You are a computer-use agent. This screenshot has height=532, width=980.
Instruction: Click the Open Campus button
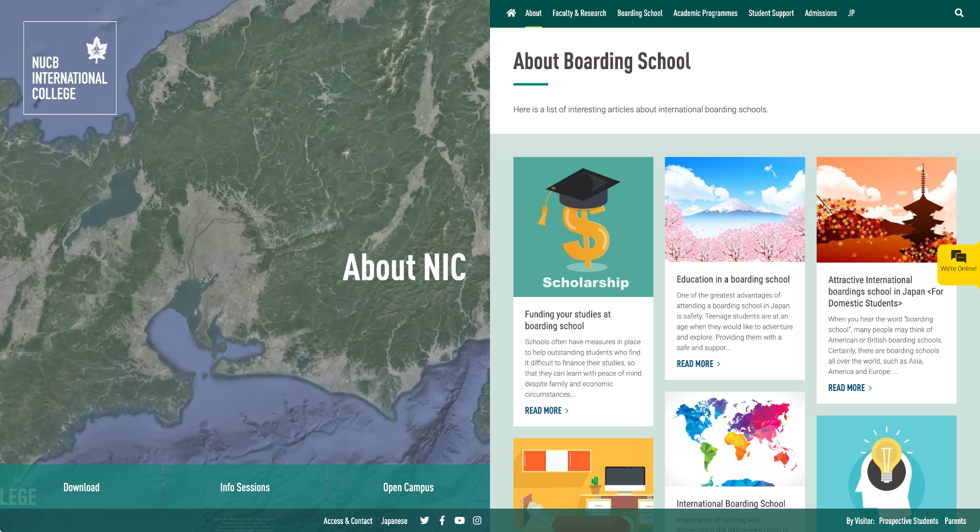[x=408, y=487]
